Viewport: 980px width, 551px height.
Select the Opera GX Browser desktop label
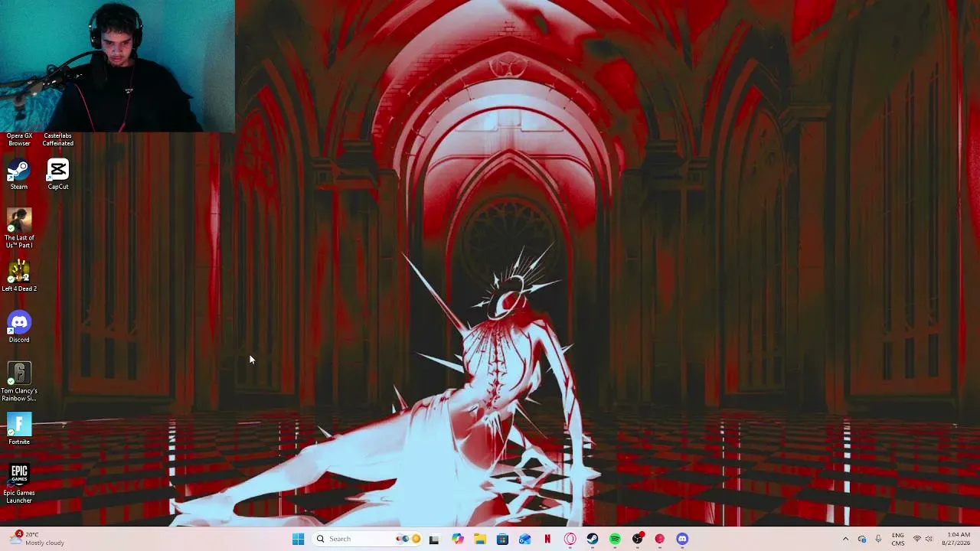point(19,139)
